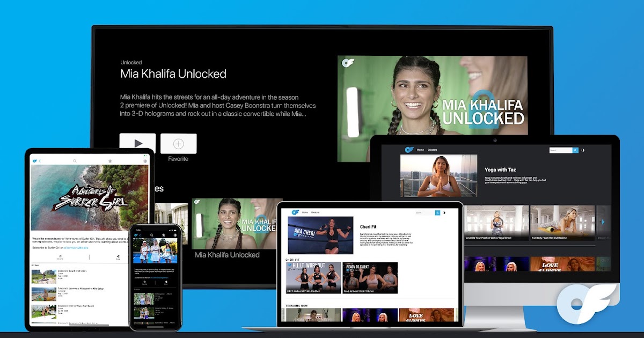Follow the subscribe link in iPad description
644x338 pixels.
click(x=76, y=248)
